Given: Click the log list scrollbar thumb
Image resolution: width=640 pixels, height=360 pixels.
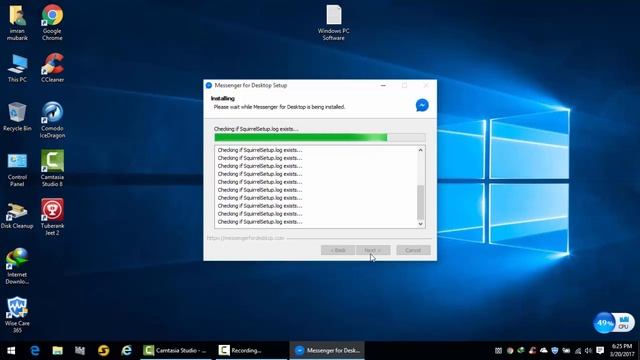Looking at the screenshot, I should point(420,202).
